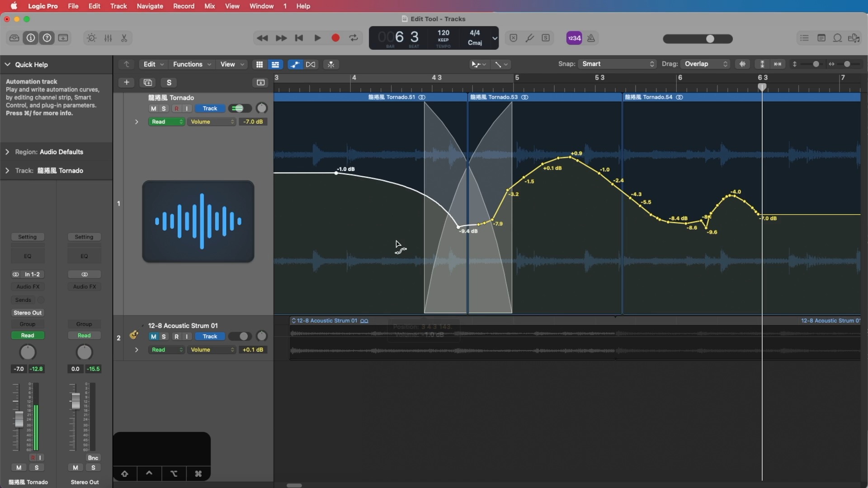Toggle the Count-in 1234 button
The image size is (868, 488).
(574, 38)
